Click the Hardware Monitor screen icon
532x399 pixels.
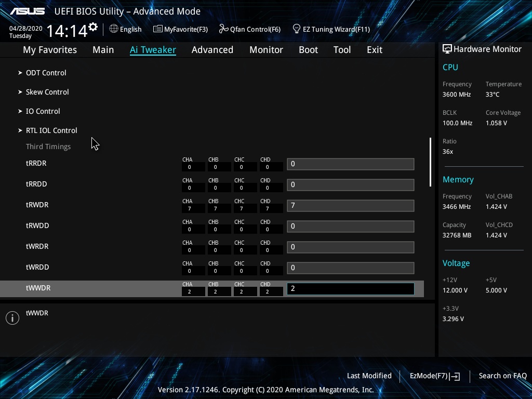click(447, 49)
